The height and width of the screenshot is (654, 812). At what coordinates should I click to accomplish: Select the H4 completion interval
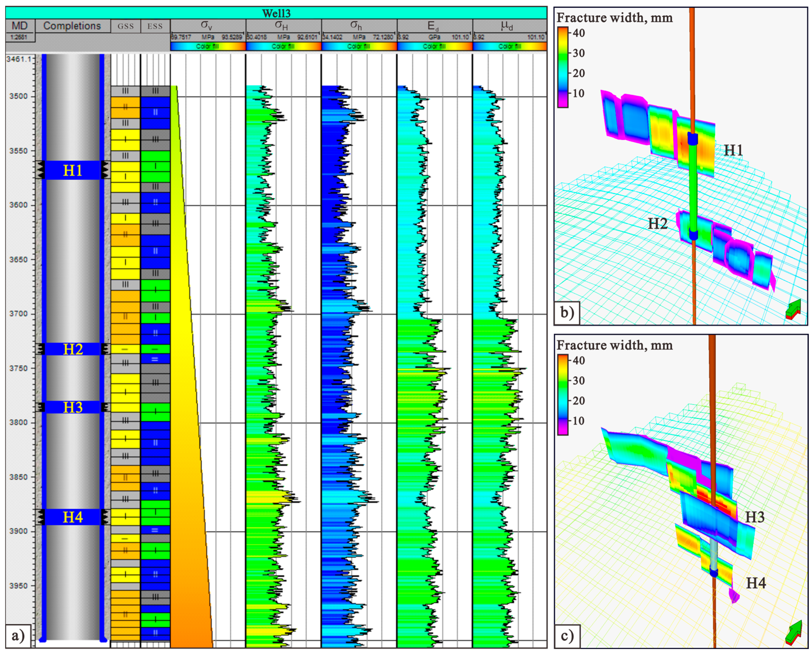coord(72,517)
